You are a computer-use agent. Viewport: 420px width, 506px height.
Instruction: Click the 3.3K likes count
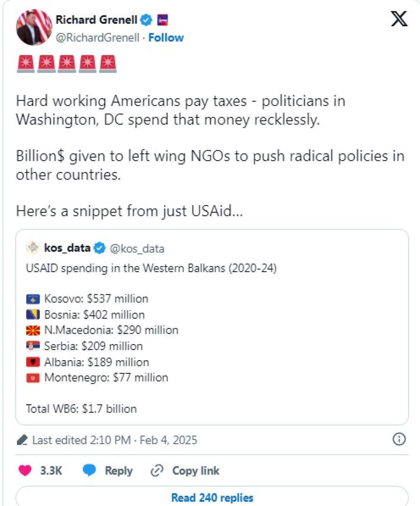pos(51,471)
